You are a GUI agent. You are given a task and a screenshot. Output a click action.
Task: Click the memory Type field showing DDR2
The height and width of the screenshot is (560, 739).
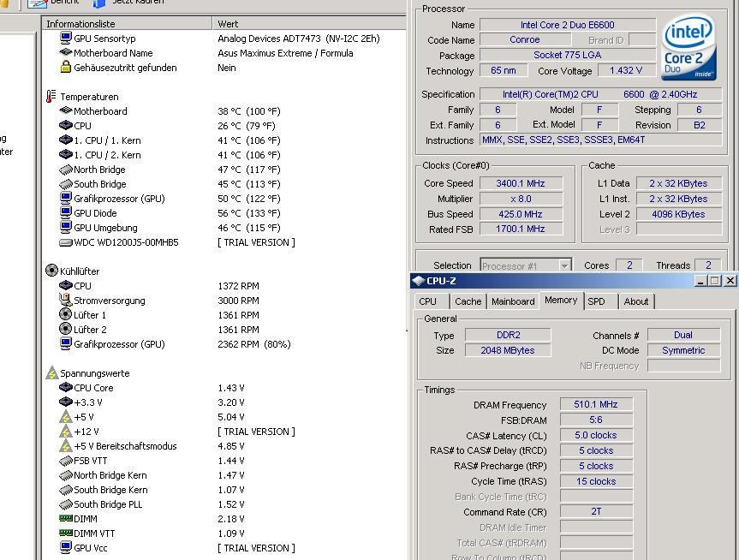click(x=508, y=335)
